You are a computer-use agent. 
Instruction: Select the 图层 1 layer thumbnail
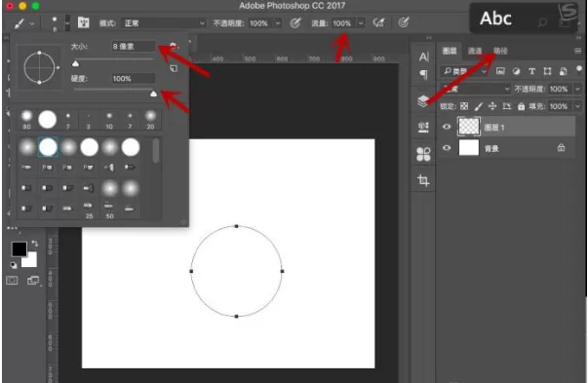click(469, 127)
